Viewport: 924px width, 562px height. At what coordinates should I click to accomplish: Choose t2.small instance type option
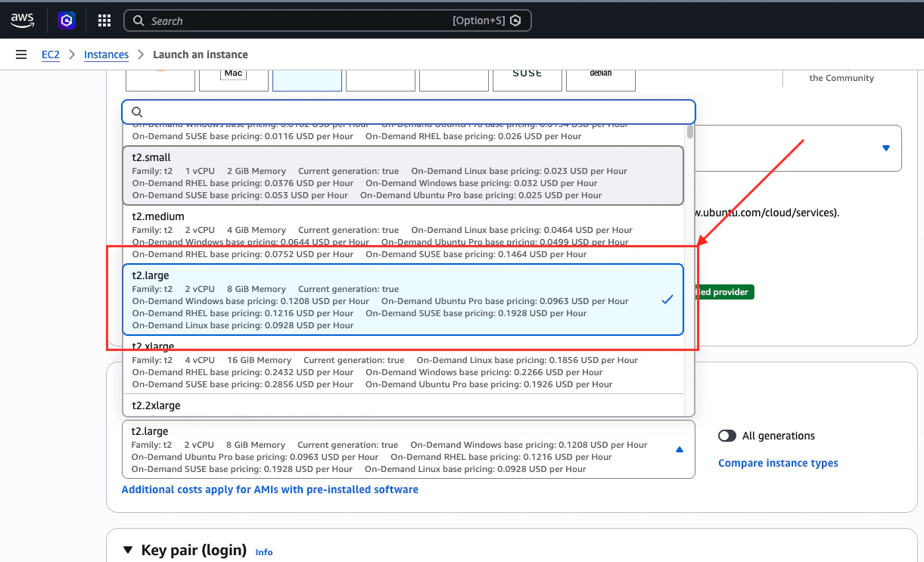(403, 175)
